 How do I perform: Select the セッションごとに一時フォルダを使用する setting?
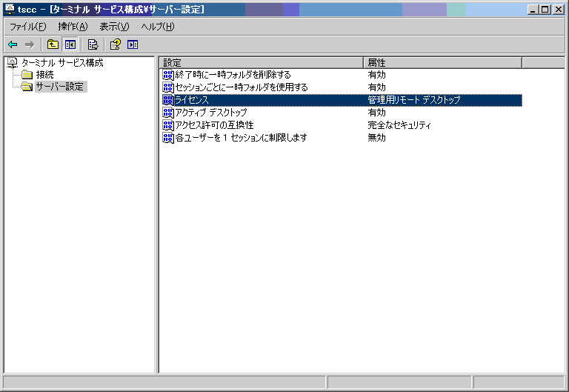[x=242, y=87]
